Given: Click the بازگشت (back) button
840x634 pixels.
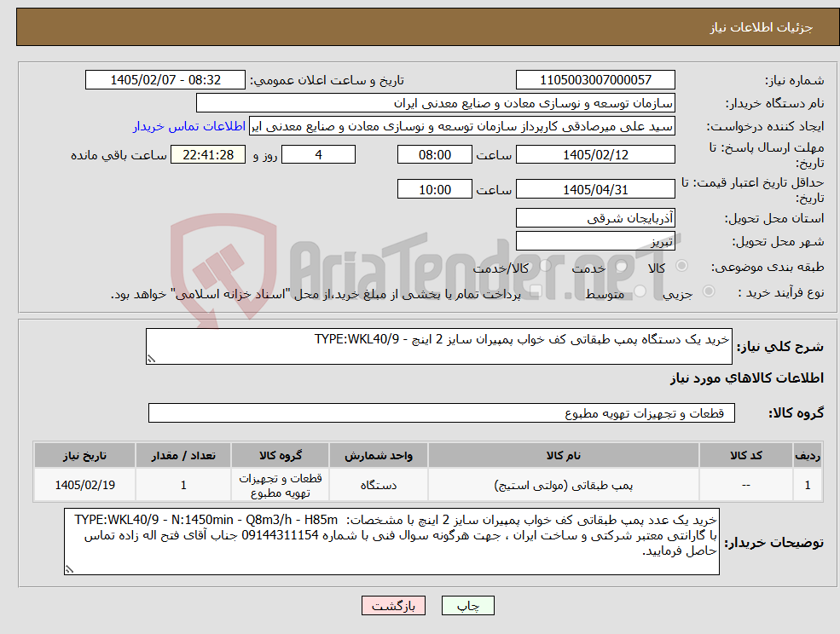Looking at the screenshot, I should pos(393,606).
